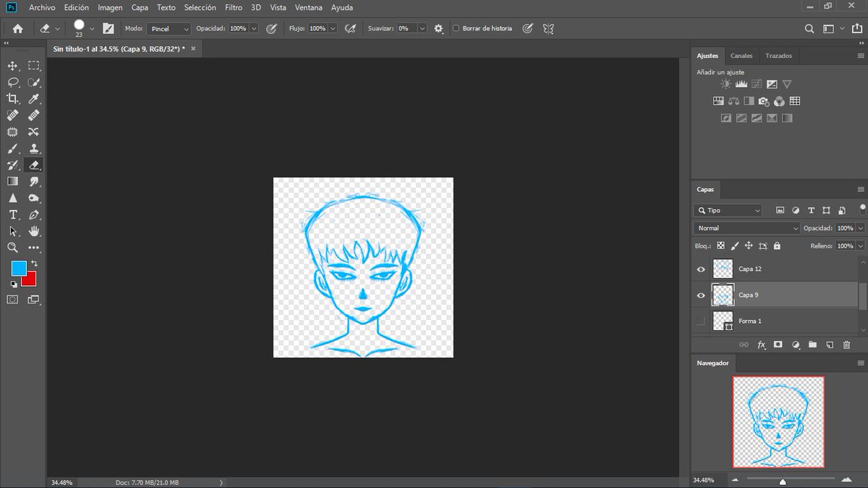Select the Move tool
Screen dimensions: 868x488
point(12,66)
